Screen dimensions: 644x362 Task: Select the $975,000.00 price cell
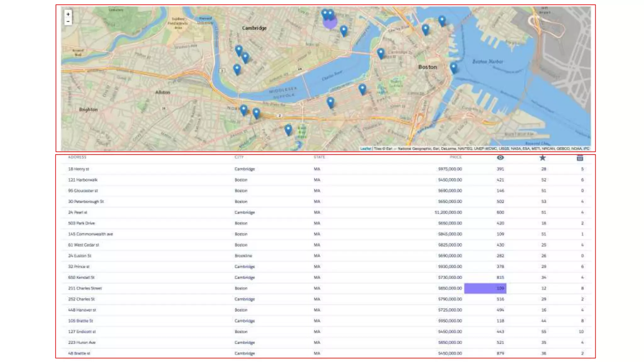(x=450, y=169)
